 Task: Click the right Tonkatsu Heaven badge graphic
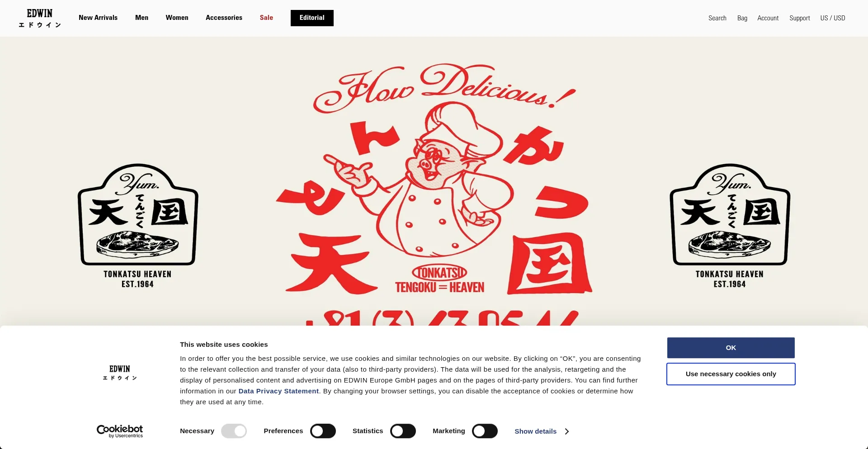(x=730, y=226)
